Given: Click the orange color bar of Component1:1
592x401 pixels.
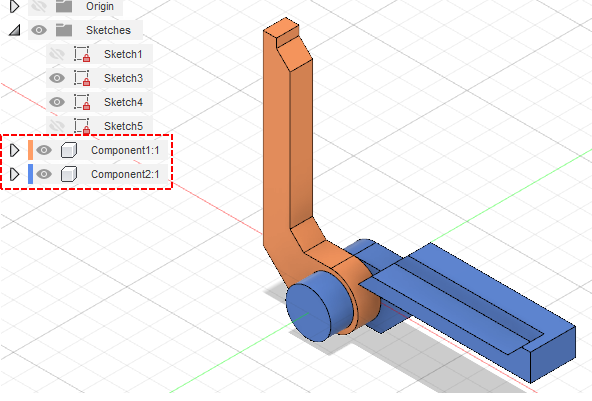Looking at the screenshot, I should (x=31, y=150).
